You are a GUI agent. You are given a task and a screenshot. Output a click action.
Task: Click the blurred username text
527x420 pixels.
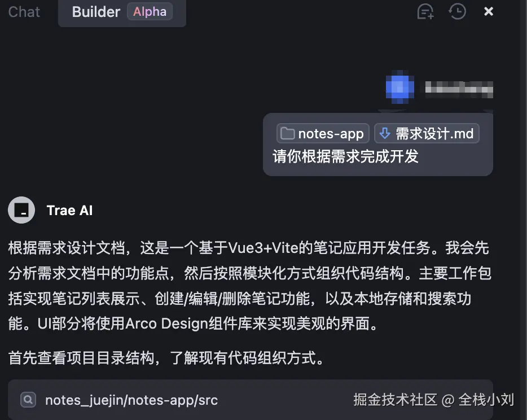pos(459,89)
